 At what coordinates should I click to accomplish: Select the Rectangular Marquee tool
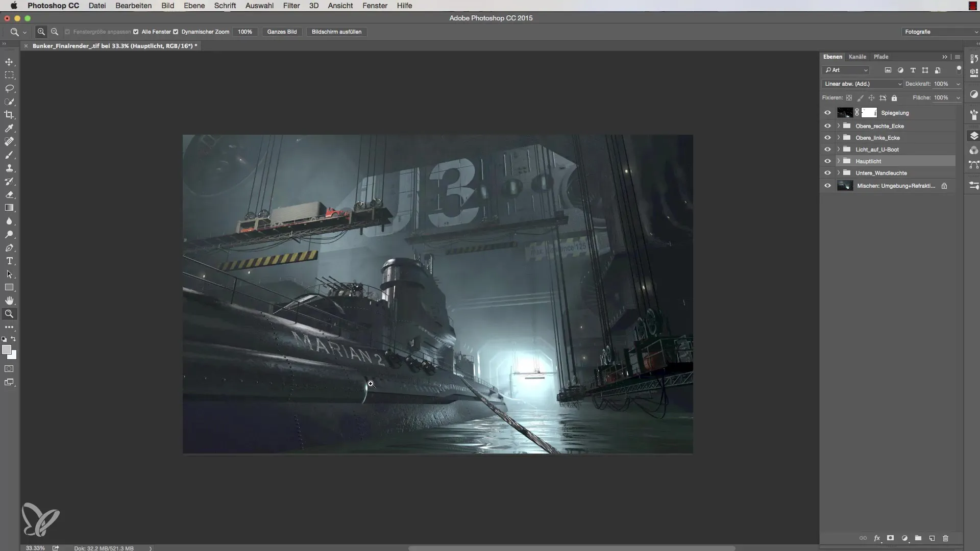(9, 75)
